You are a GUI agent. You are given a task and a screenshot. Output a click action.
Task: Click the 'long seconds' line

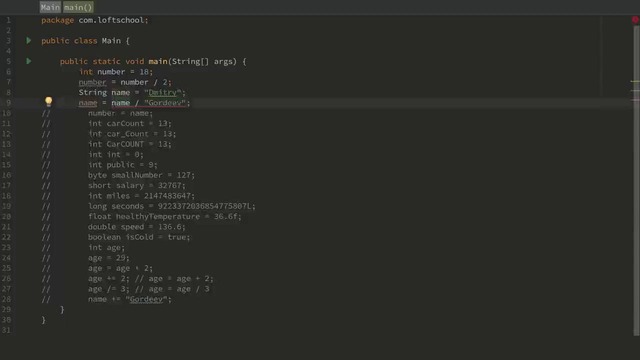pyautogui.click(x=172, y=206)
